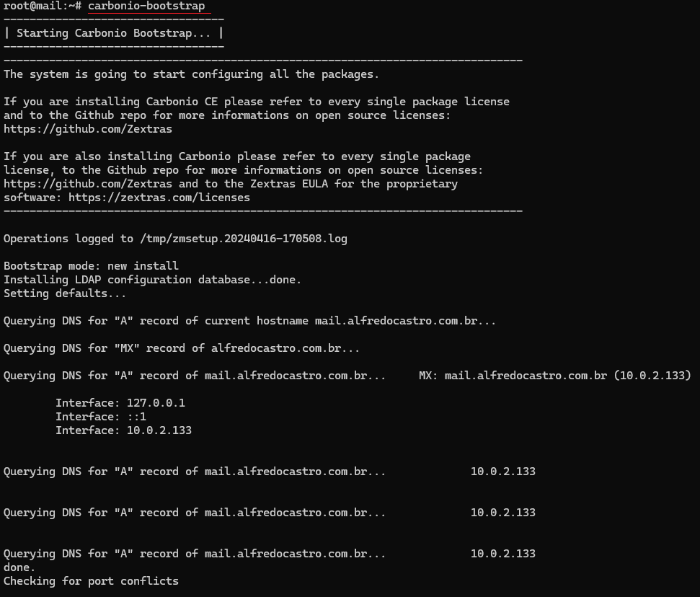Click the 'Checking for port conflicts' line

coord(91,581)
